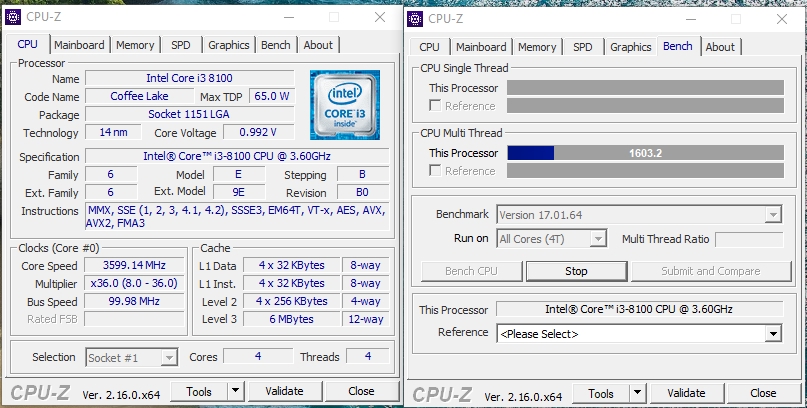Viewport: 807px width, 408px height.
Task: Click the Threads count value 4
Action: click(x=367, y=356)
